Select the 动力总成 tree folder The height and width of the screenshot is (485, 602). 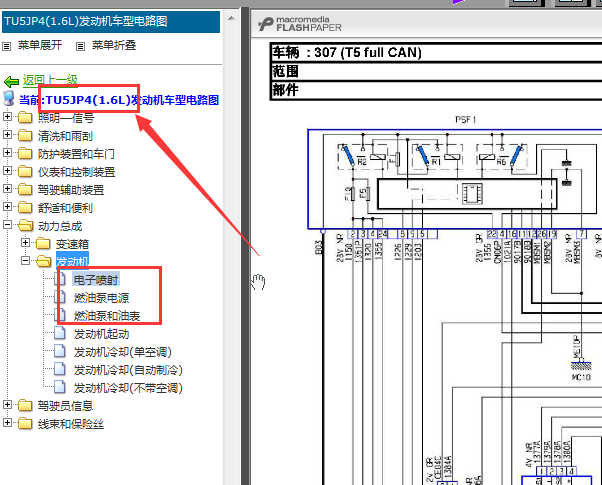coord(60,226)
